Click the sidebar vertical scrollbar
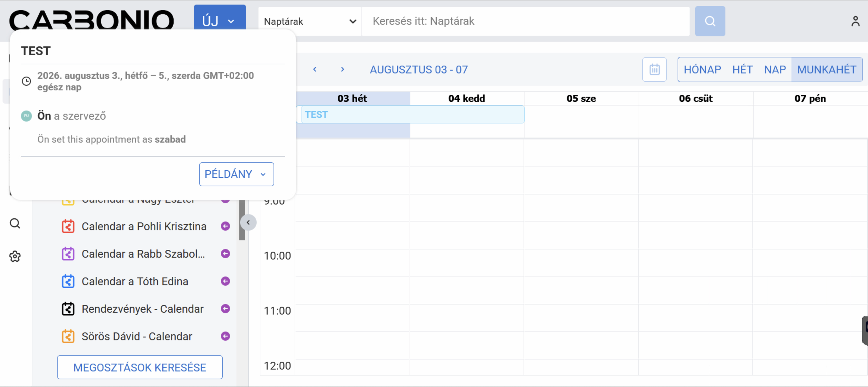The width and height of the screenshot is (868, 387). click(x=242, y=219)
